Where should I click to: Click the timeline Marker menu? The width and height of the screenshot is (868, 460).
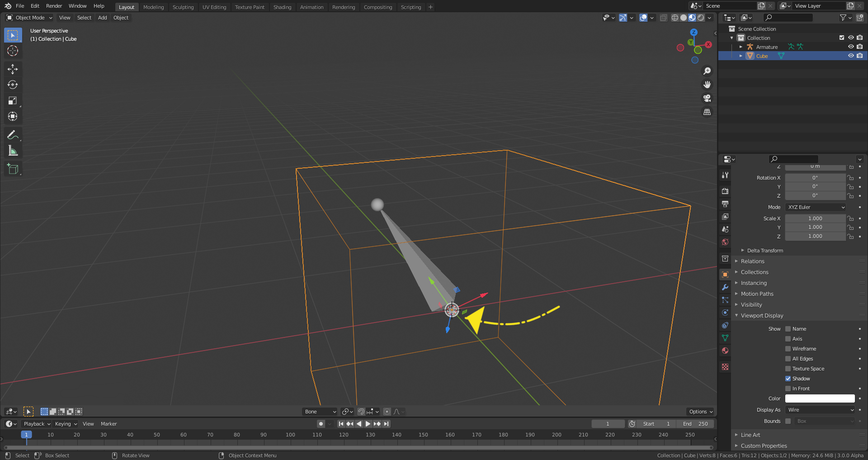(108, 424)
